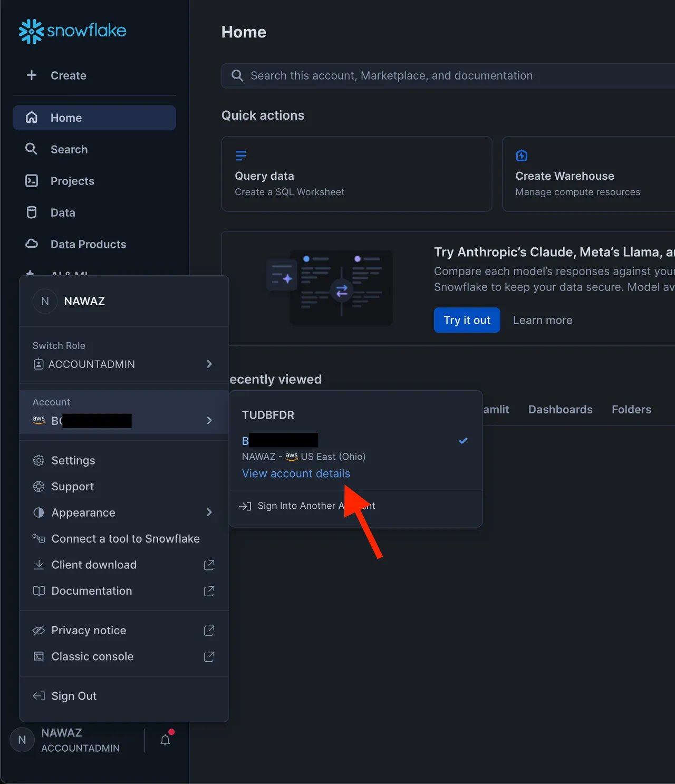Click the AWS icon in the Account row

click(39, 420)
